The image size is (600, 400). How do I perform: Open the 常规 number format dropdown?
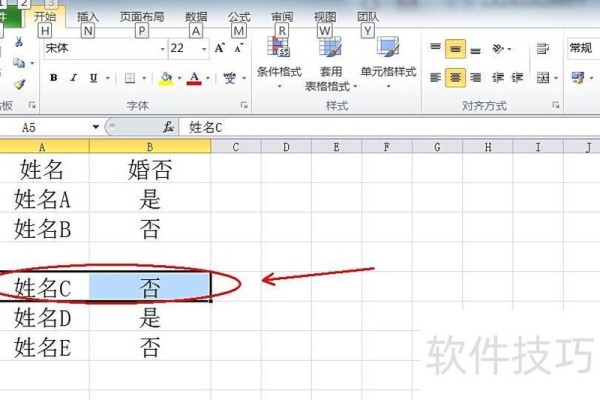[x=583, y=48]
